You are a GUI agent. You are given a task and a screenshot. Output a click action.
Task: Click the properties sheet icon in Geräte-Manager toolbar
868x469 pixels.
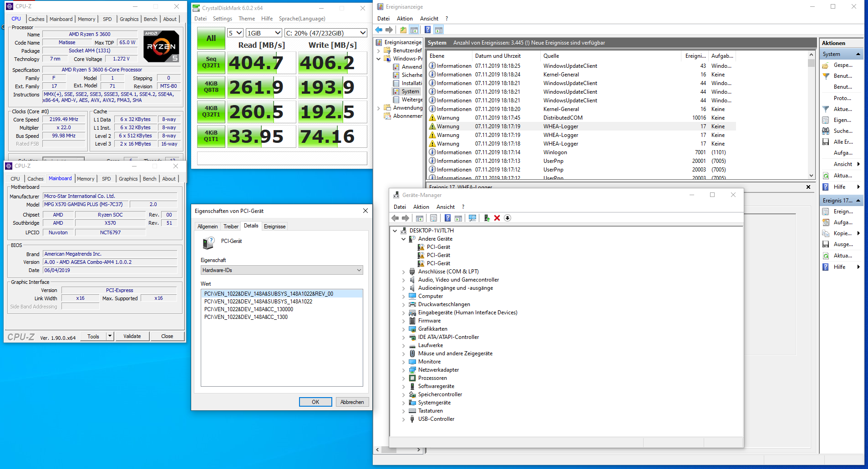[433, 218]
